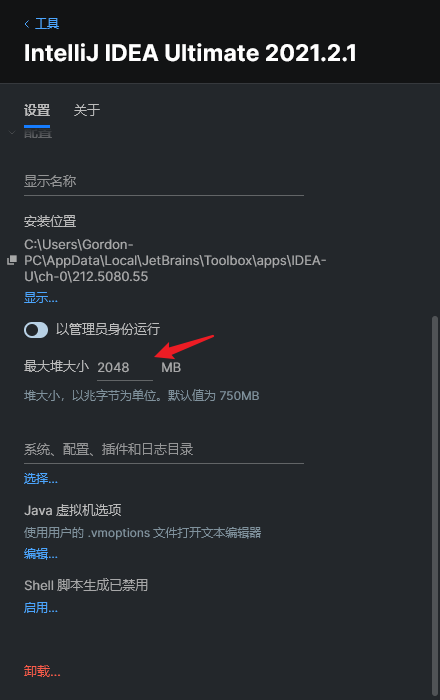The image size is (440, 700).
Task: Focus the 系统、配置、插件和日志目录 field
Action: [164, 449]
